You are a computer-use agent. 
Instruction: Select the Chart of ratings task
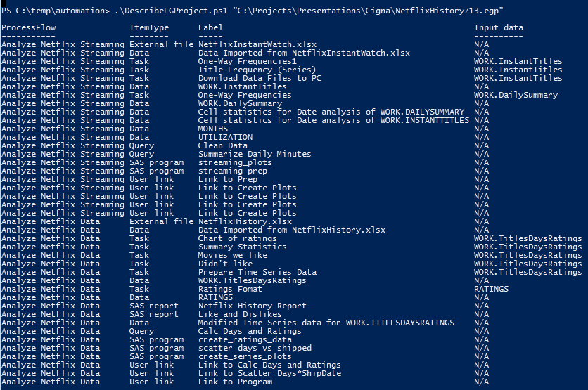point(237,238)
